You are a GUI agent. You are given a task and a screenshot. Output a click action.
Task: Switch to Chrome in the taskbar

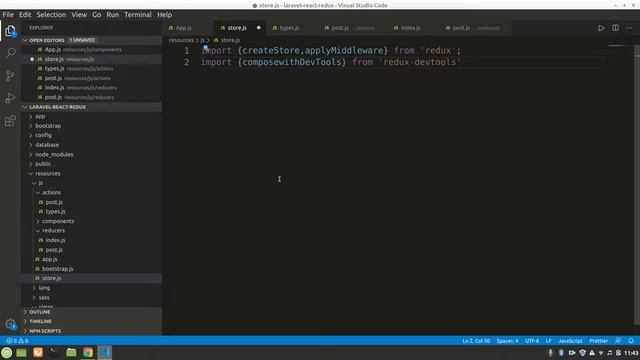[88, 352]
